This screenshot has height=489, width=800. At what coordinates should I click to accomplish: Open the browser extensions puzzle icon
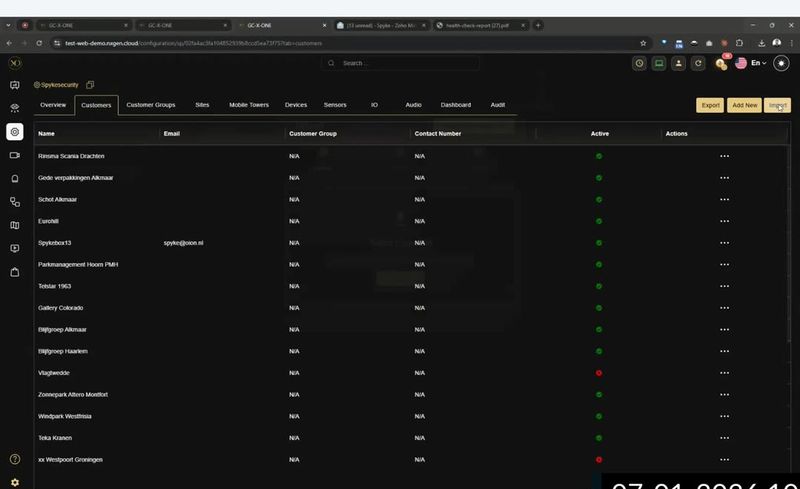739,43
